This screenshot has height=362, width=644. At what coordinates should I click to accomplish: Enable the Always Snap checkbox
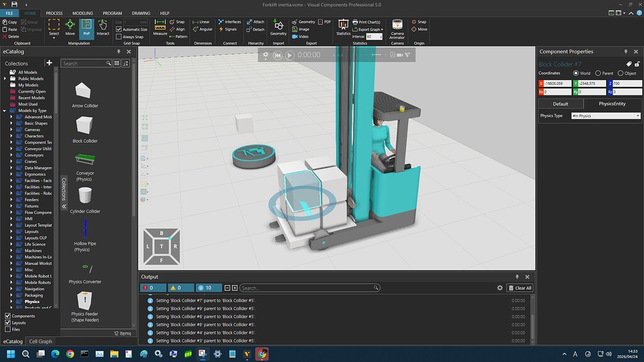click(x=119, y=36)
